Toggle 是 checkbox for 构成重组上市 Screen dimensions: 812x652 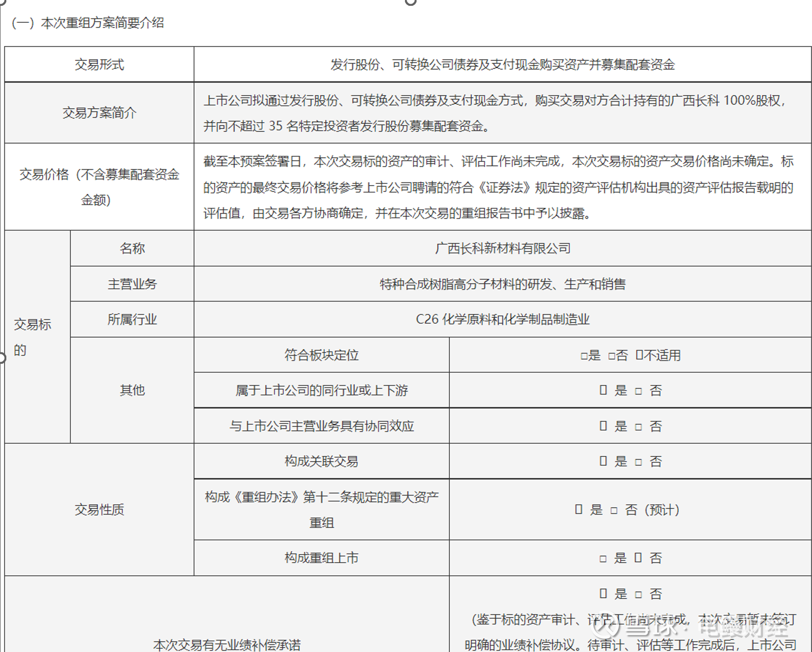point(603,559)
